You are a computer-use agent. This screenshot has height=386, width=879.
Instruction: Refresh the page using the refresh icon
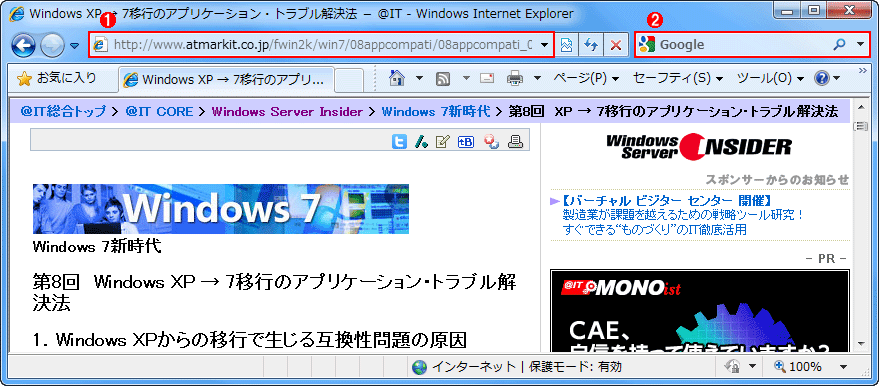coord(591,46)
